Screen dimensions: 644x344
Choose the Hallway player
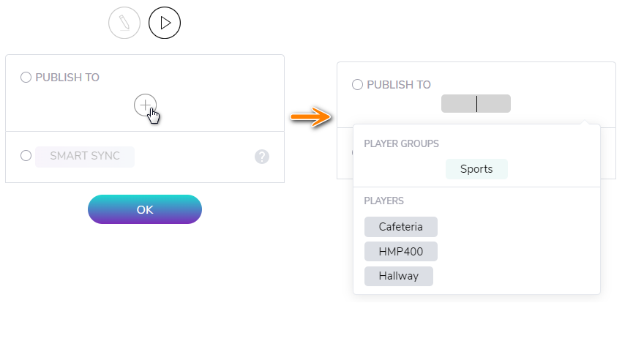point(398,276)
